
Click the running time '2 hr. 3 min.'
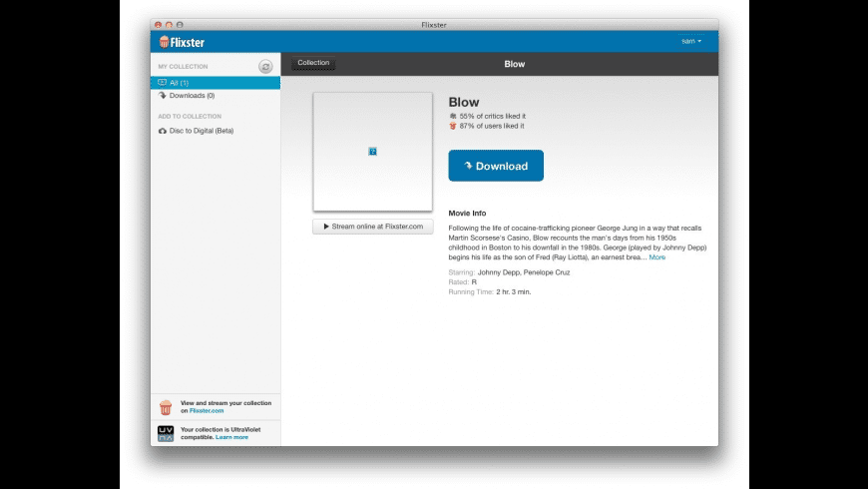tap(514, 291)
